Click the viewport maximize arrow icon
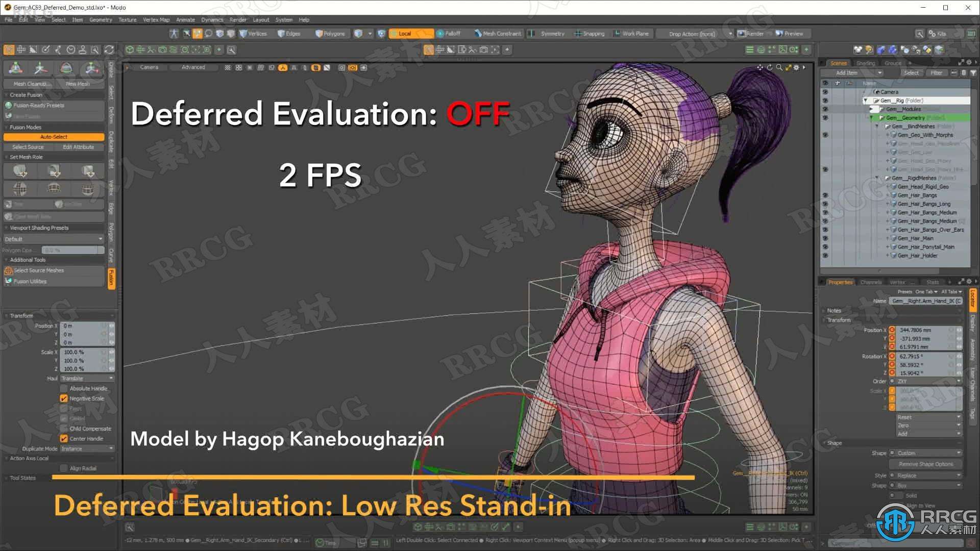980x551 pixels. pos(788,67)
